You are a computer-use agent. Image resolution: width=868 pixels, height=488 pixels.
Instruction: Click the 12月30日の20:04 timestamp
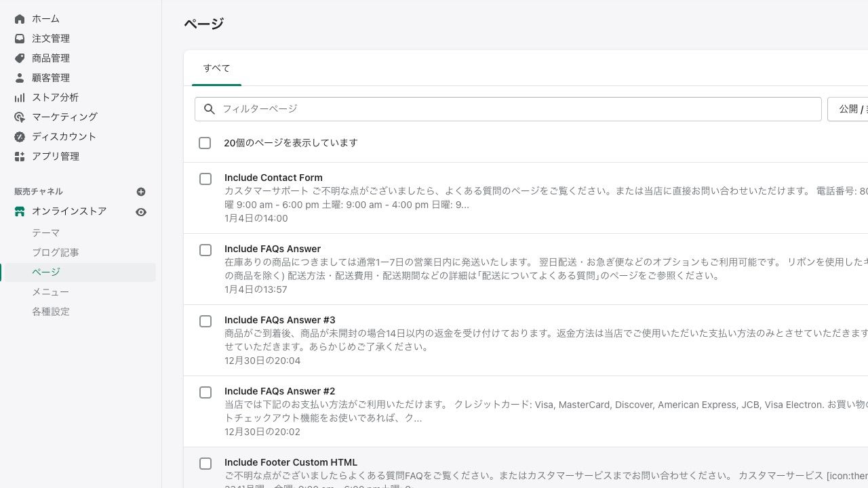coord(262,361)
